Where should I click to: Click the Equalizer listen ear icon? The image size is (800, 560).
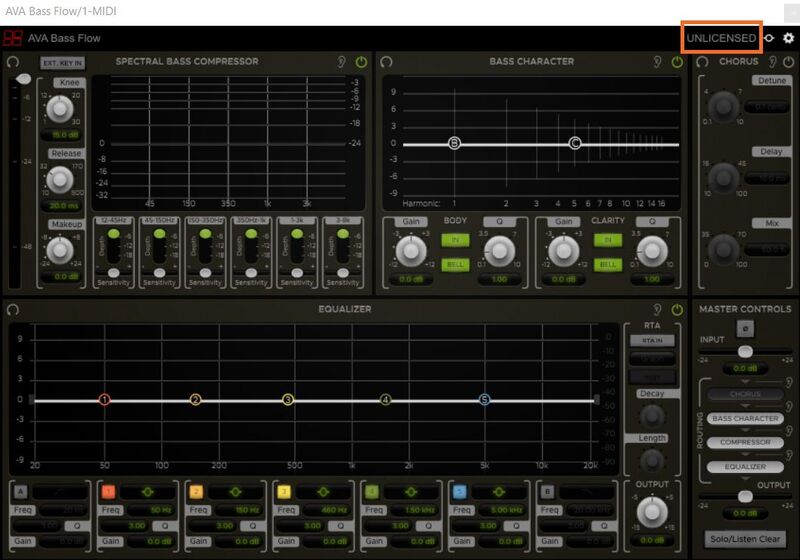[657, 310]
